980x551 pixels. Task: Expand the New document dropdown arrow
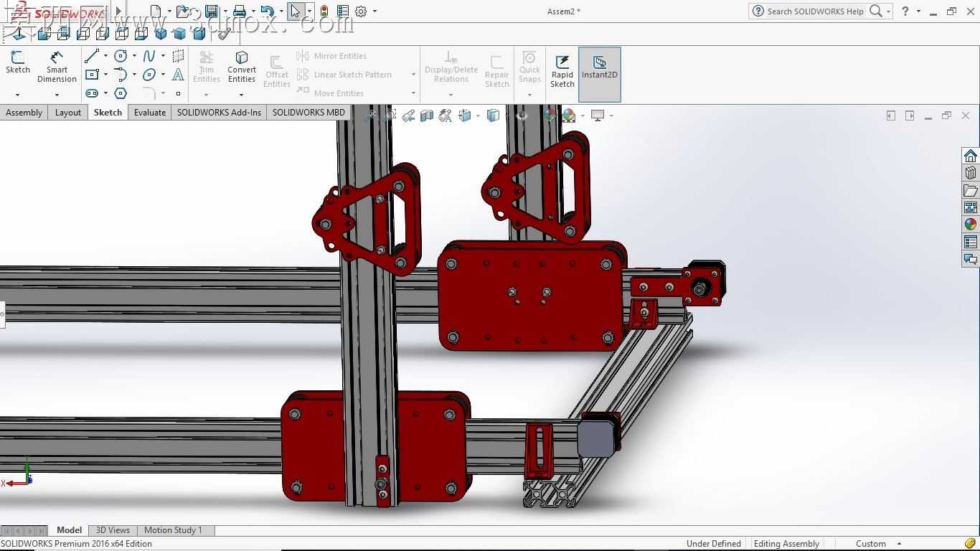click(x=169, y=11)
